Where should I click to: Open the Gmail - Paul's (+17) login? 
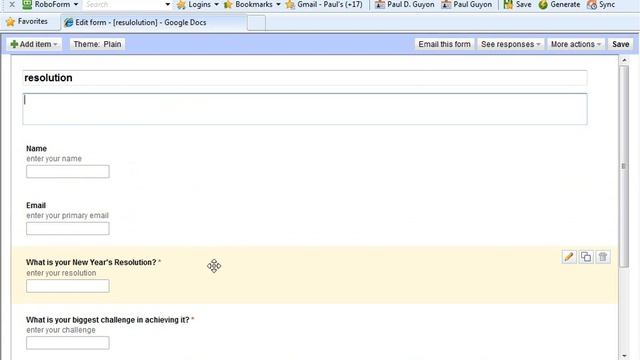[x=324, y=4]
